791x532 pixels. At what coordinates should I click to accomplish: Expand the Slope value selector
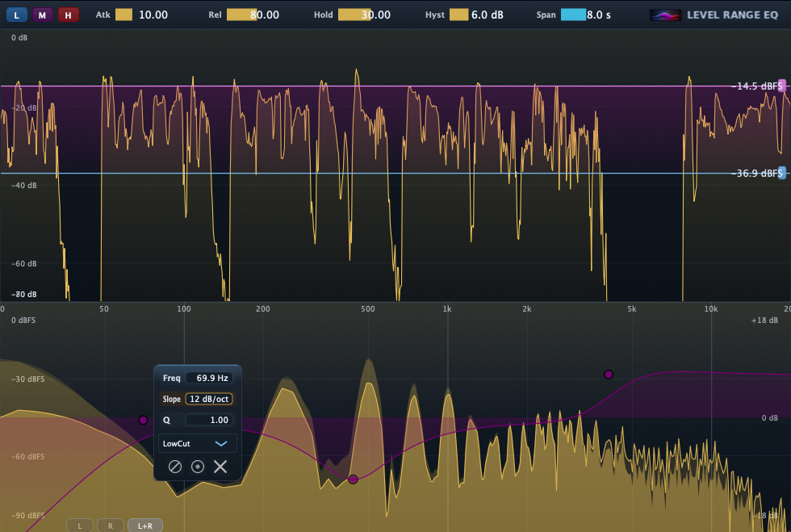tap(210, 399)
